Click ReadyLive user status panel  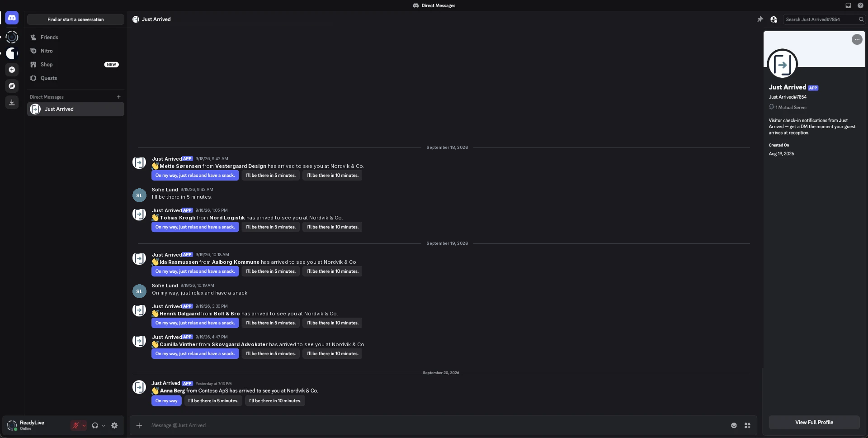coord(35,425)
